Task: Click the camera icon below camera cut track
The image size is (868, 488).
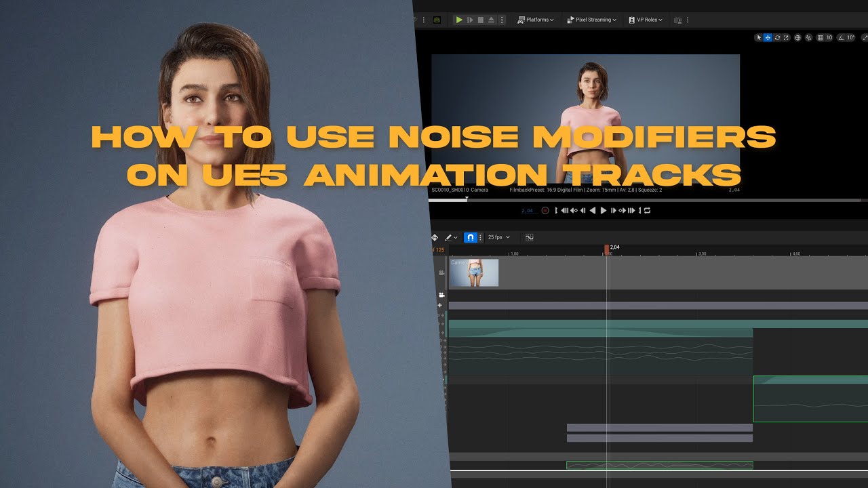Action: pos(441,295)
